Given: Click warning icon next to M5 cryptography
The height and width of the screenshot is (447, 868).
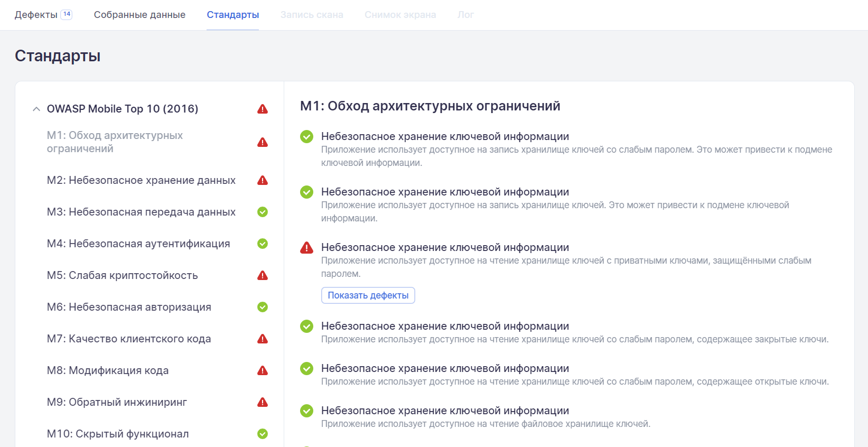Looking at the screenshot, I should 263,276.
